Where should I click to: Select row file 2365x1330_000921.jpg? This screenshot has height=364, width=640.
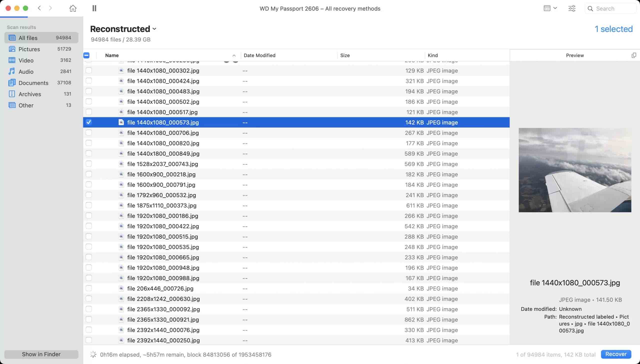pyautogui.click(x=296, y=320)
